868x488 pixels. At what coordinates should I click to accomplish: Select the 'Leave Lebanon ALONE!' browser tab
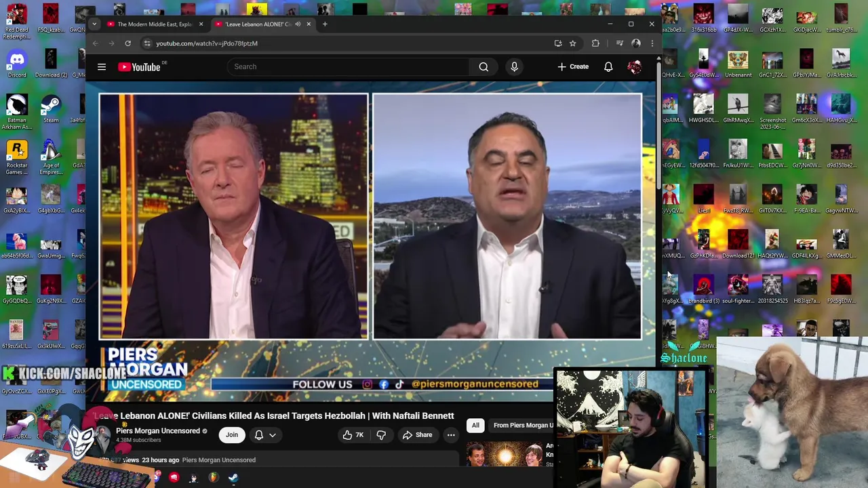pos(257,24)
